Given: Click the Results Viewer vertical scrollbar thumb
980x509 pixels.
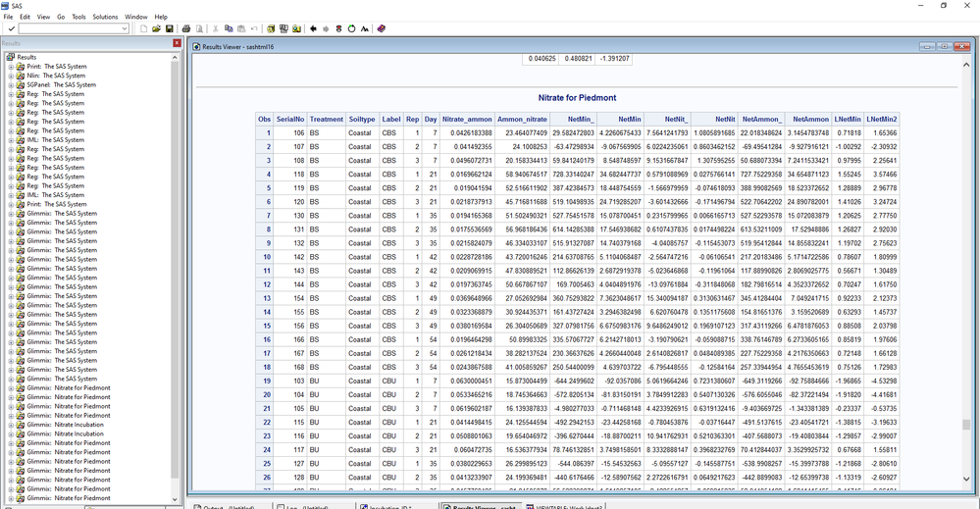Looking at the screenshot, I should [966, 425].
